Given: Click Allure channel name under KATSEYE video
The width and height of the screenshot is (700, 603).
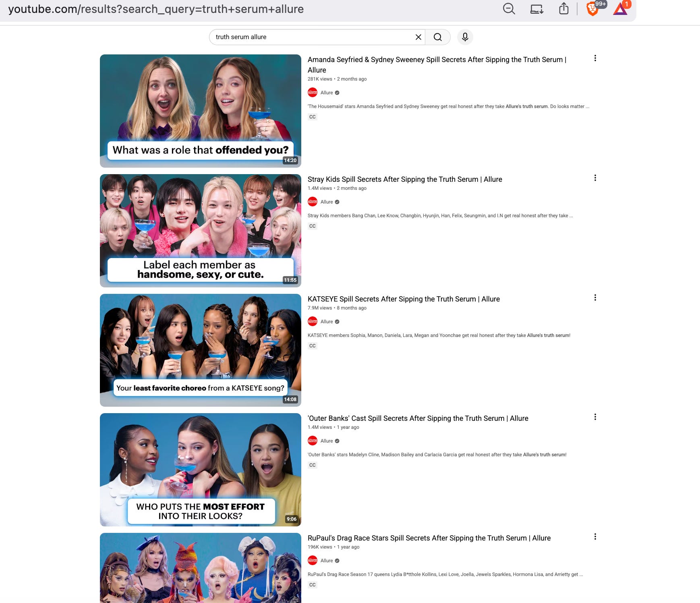Looking at the screenshot, I should pos(327,322).
